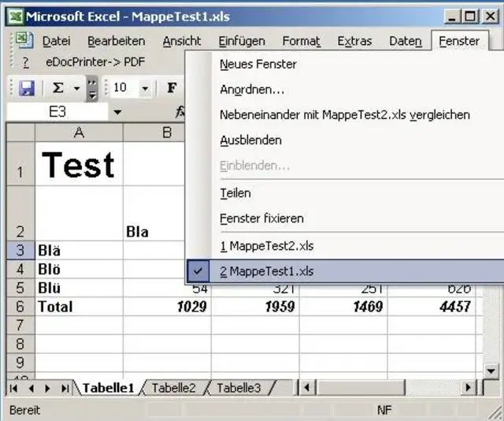Open the Daten menu
This screenshot has width=504, height=421.
[406, 41]
